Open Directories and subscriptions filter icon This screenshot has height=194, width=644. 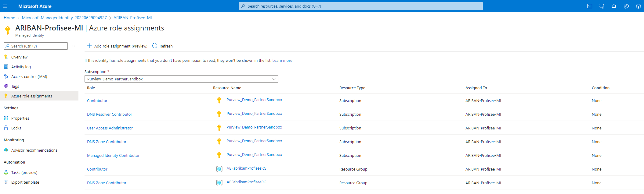pyautogui.click(x=602, y=6)
